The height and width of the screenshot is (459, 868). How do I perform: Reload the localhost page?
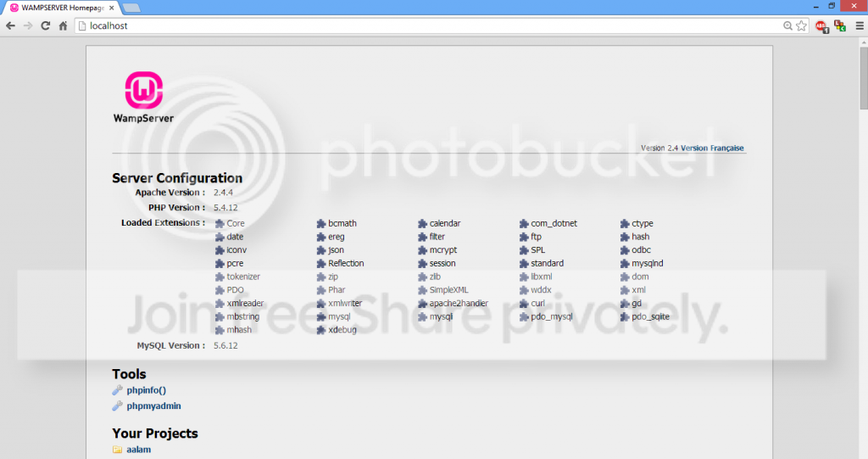point(46,25)
